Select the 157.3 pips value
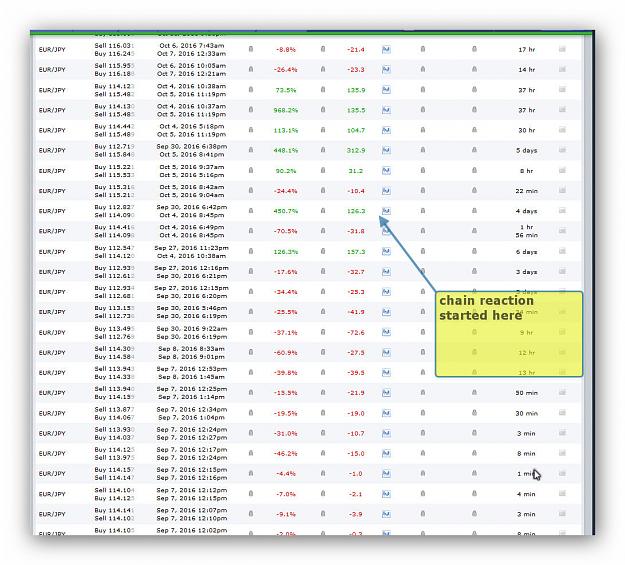The width and height of the screenshot is (625, 565). 356,252
